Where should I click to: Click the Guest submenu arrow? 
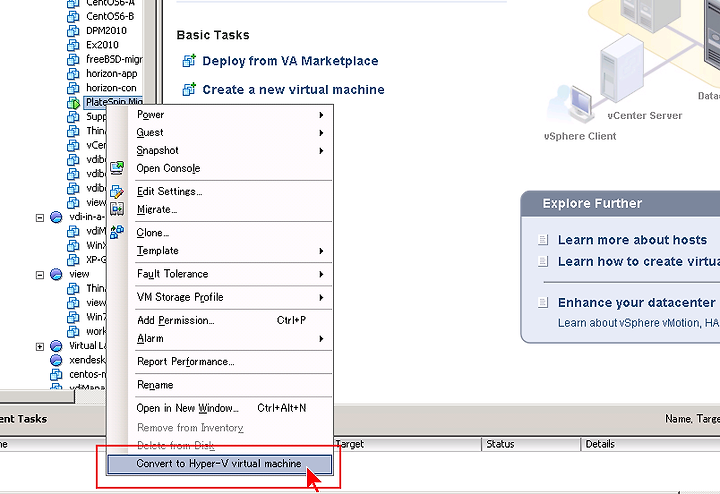(321, 133)
